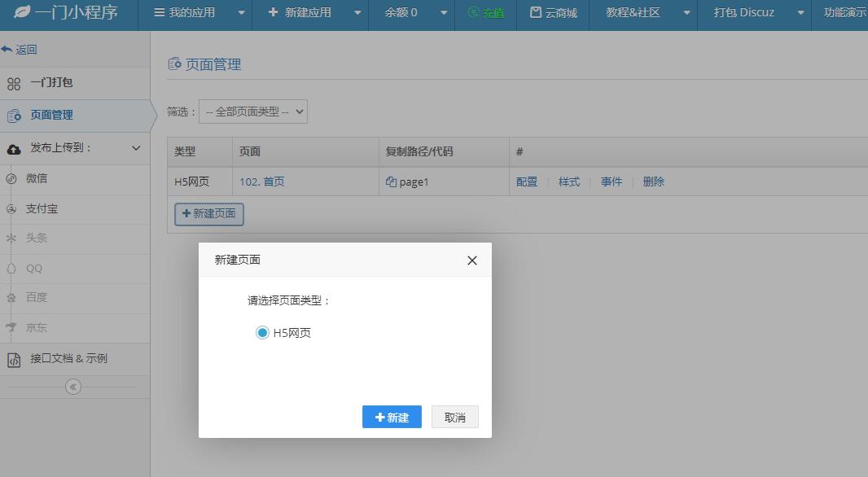The width and height of the screenshot is (868, 477).
Task: Select 支付宝 under 发布上传到
Action: point(75,209)
